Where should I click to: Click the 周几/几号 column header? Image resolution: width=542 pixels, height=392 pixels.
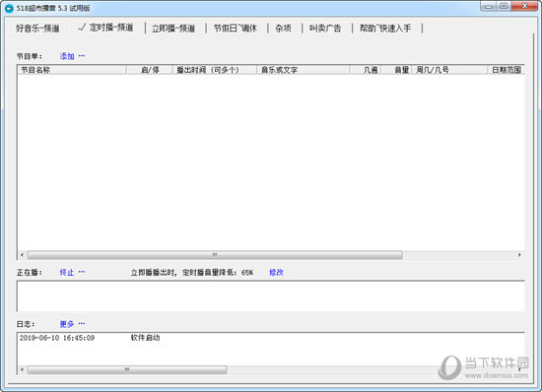coord(449,70)
